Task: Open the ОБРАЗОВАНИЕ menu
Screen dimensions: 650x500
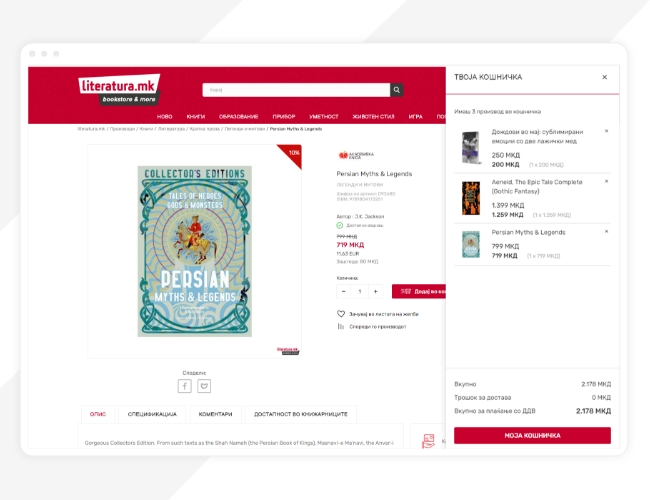Action: pos(238,117)
